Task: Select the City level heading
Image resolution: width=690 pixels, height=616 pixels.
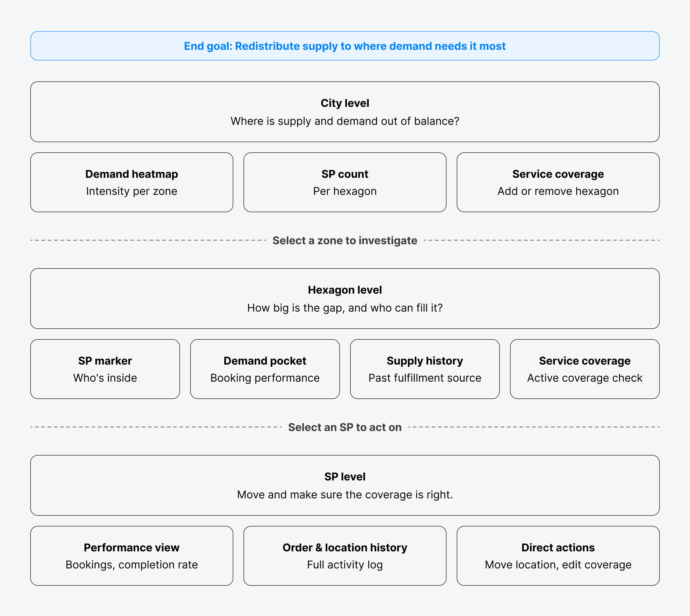Action: pos(345,103)
